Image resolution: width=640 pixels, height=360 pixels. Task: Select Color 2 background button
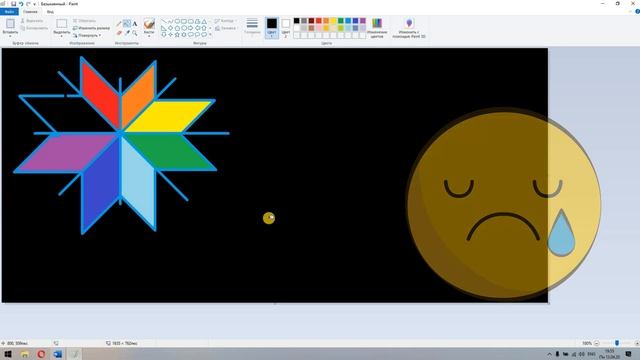click(x=286, y=28)
